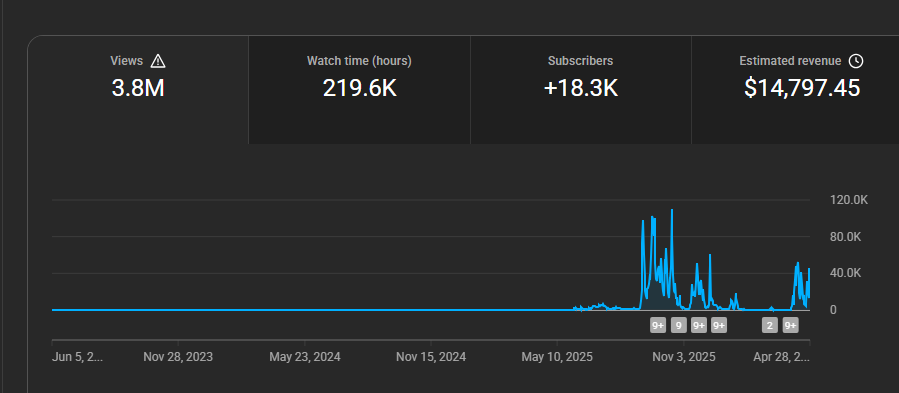Image resolution: width=899 pixels, height=393 pixels.
Task: Click the $14,797.45 revenue value
Action: [x=802, y=88]
